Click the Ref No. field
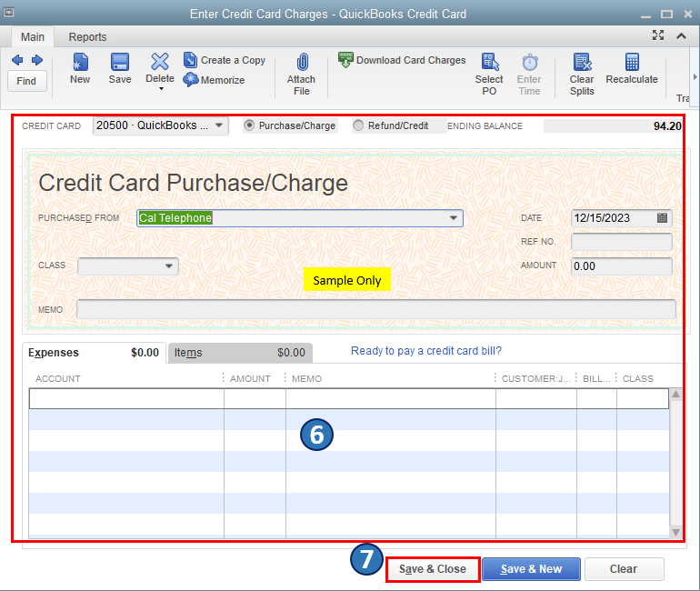This screenshot has width=700, height=591. pos(622,242)
